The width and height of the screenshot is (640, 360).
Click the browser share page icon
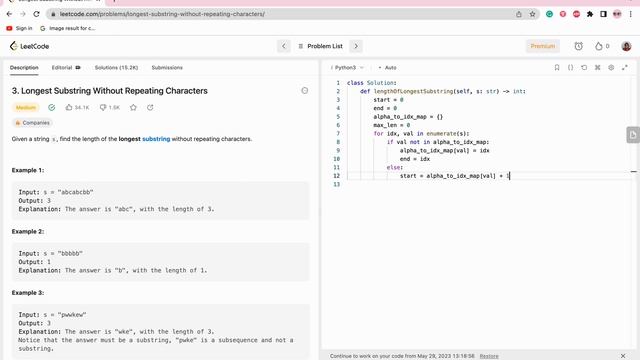518,14
